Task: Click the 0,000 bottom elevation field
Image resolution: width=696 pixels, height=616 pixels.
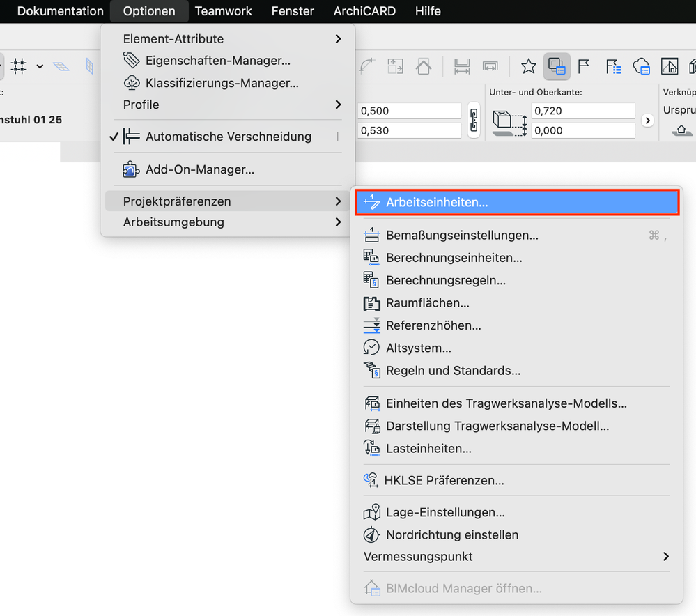Action: [x=583, y=130]
